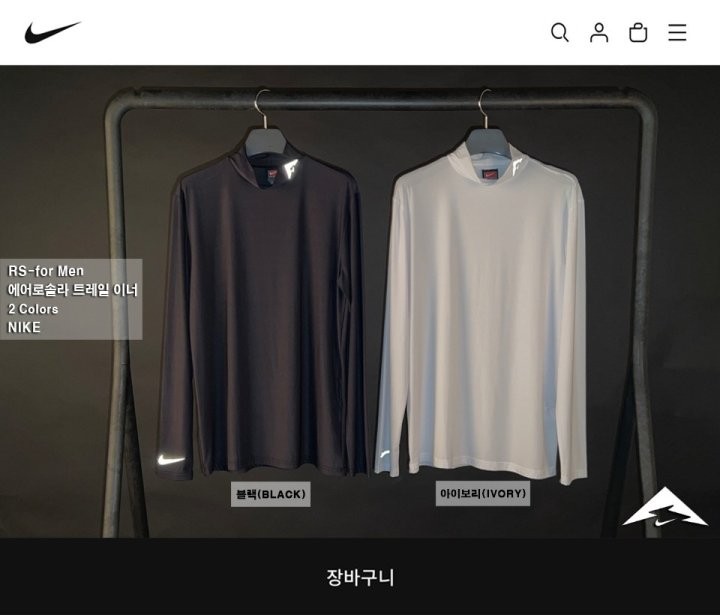Viewport: 720px width, 615px height.
Task: Click the red Nike neck tag in black shirt
Action: point(272,175)
